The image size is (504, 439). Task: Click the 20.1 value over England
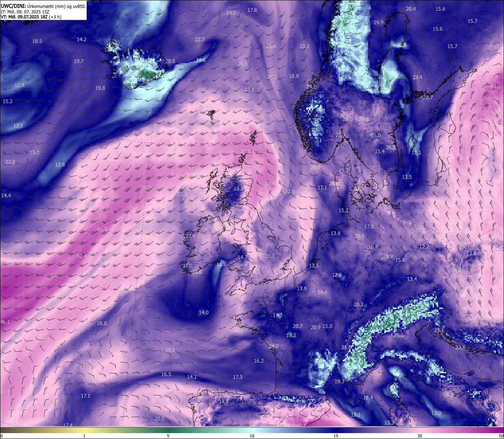pyautogui.click(x=270, y=256)
